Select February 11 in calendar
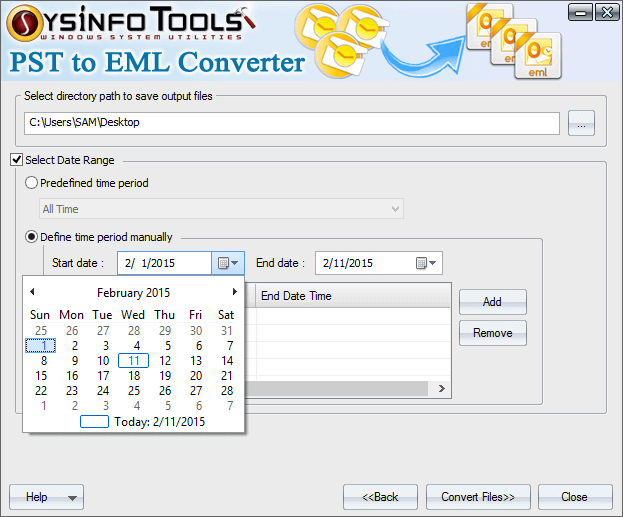623x517 pixels. [134, 360]
